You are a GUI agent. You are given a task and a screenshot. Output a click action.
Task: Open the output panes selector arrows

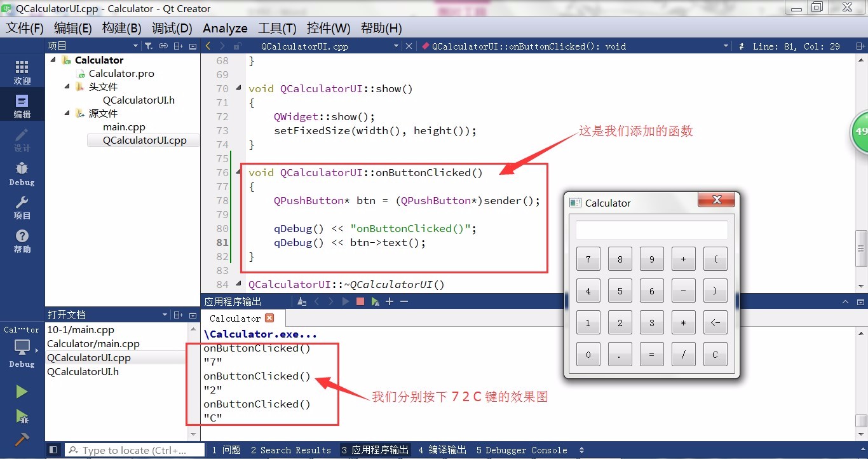pyautogui.click(x=581, y=449)
